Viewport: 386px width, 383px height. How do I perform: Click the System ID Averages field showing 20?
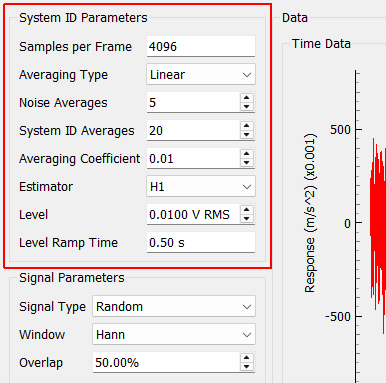[193, 130]
